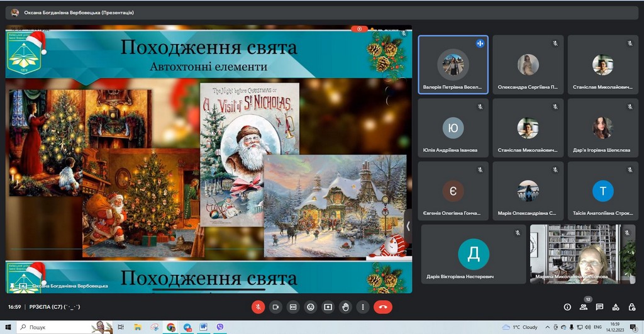This screenshot has height=334, width=644.
Task: Show the participants list panel
Action: coord(584,307)
